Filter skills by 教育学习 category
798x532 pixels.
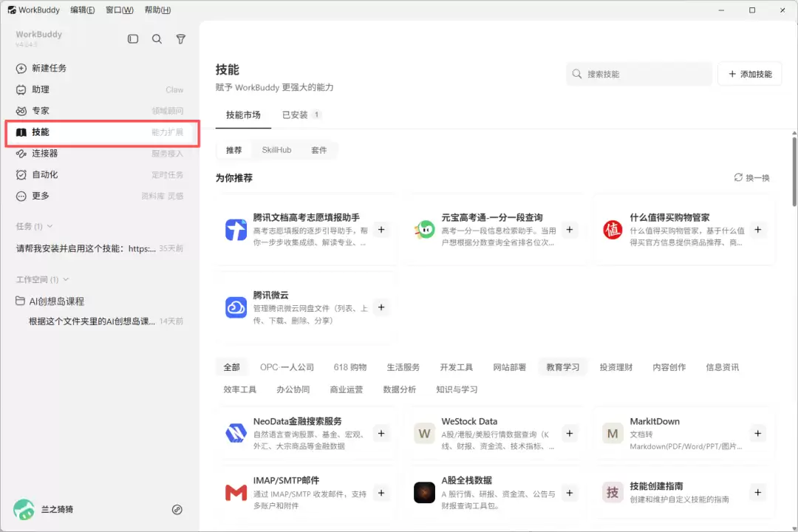point(562,367)
